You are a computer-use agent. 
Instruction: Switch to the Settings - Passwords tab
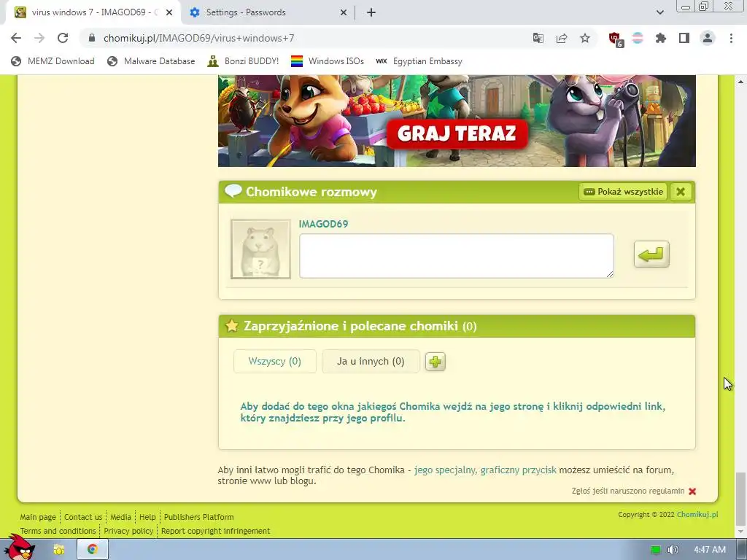(x=267, y=13)
